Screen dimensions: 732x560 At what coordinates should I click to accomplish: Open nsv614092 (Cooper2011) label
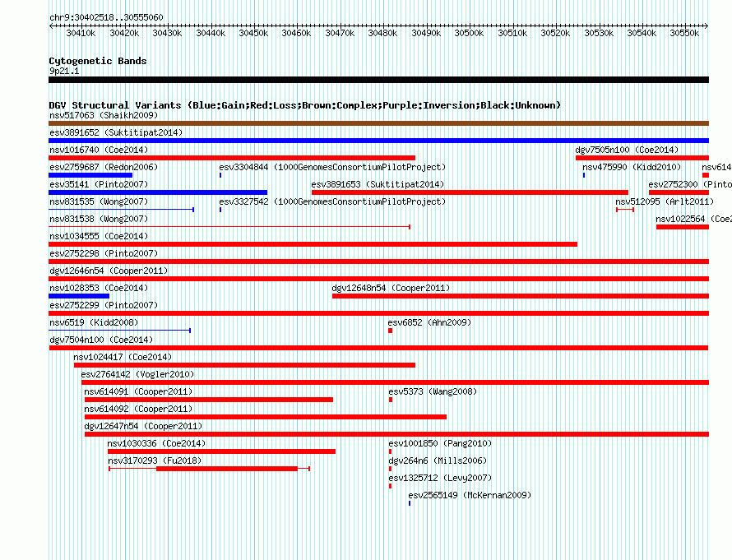click(x=138, y=409)
